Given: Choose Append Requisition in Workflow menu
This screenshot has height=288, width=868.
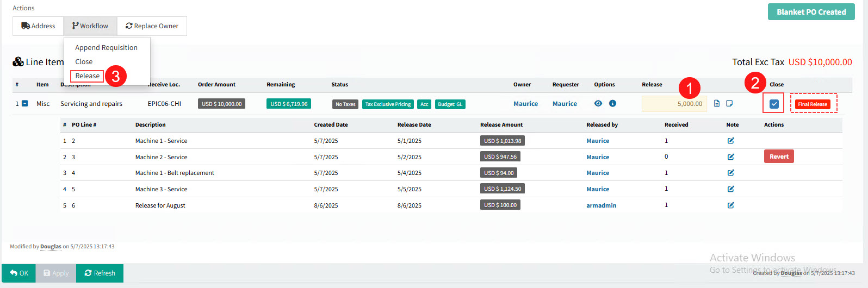Looking at the screenshot, I should [x=106, y=48].
